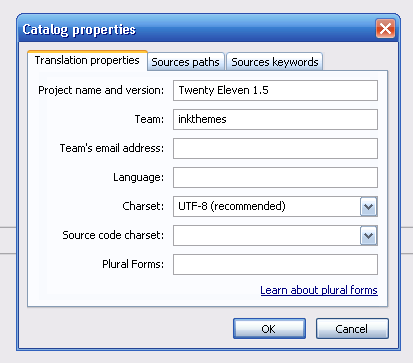Click the 'Plural Forms:' label
The height and width of the screenshot is (363, 413).
133,264
